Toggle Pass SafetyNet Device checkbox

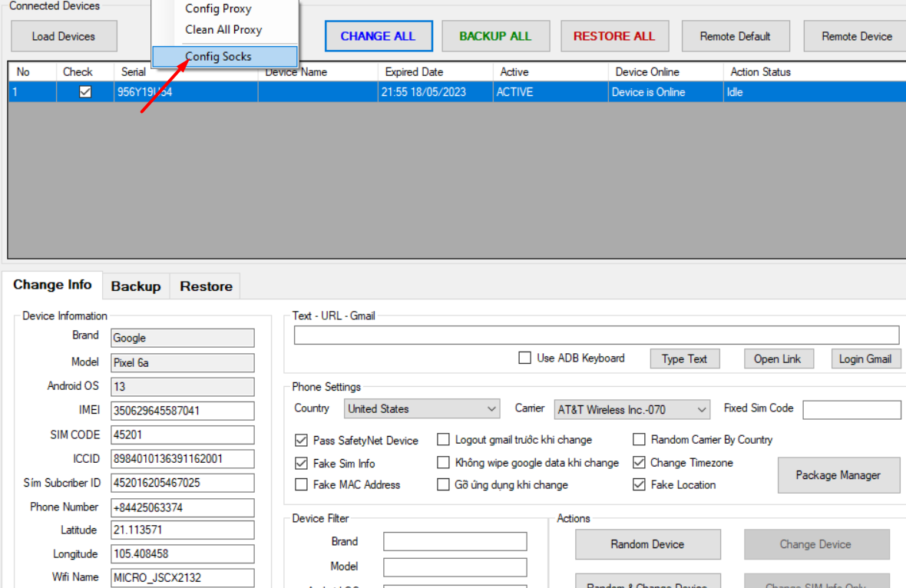coord(302,441)
